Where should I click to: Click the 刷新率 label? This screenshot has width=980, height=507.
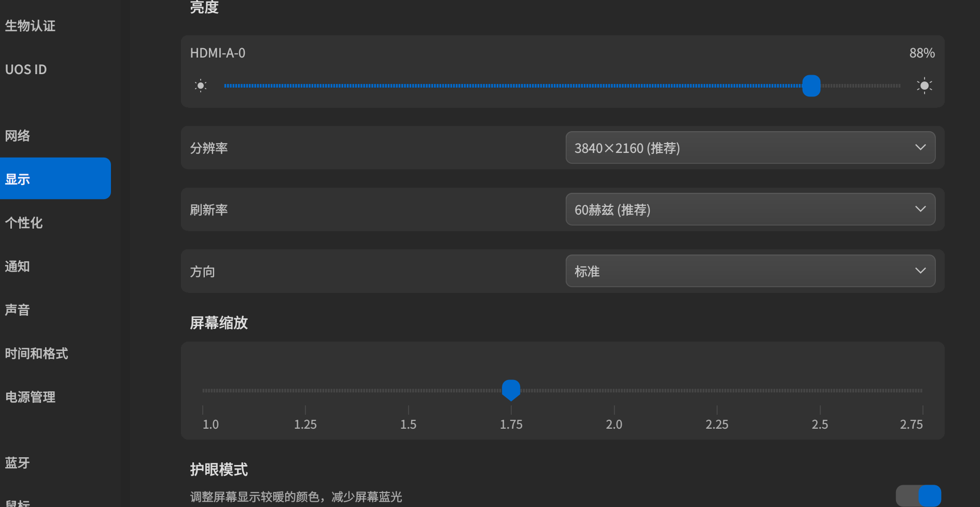click(x=209, y=210)
